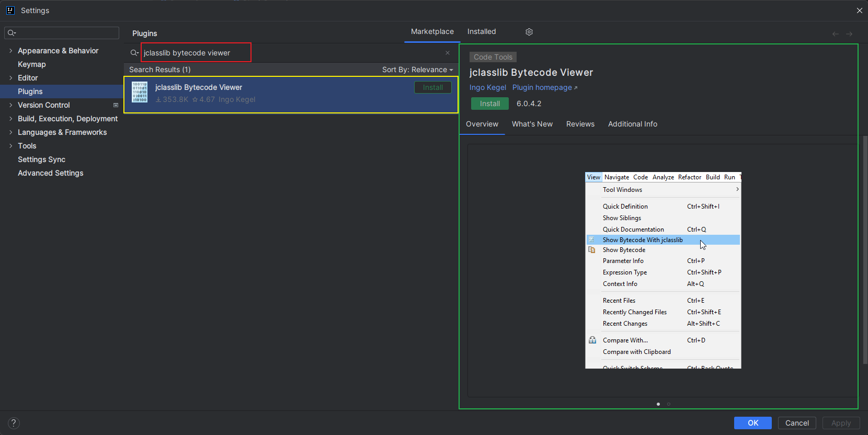Expand the Tools settings node
Viewport: 868px width, 435px height.
tap(10, 146)
